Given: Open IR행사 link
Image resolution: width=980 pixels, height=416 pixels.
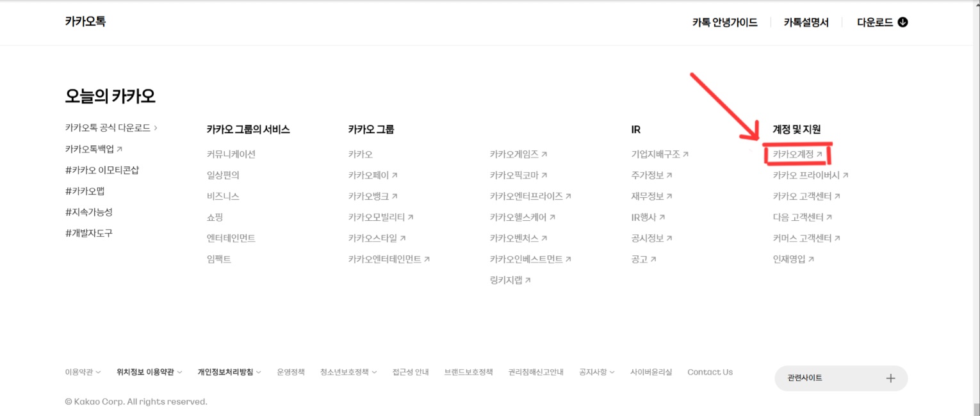Looking at the screenshot, I should click(x=648, y=218).
